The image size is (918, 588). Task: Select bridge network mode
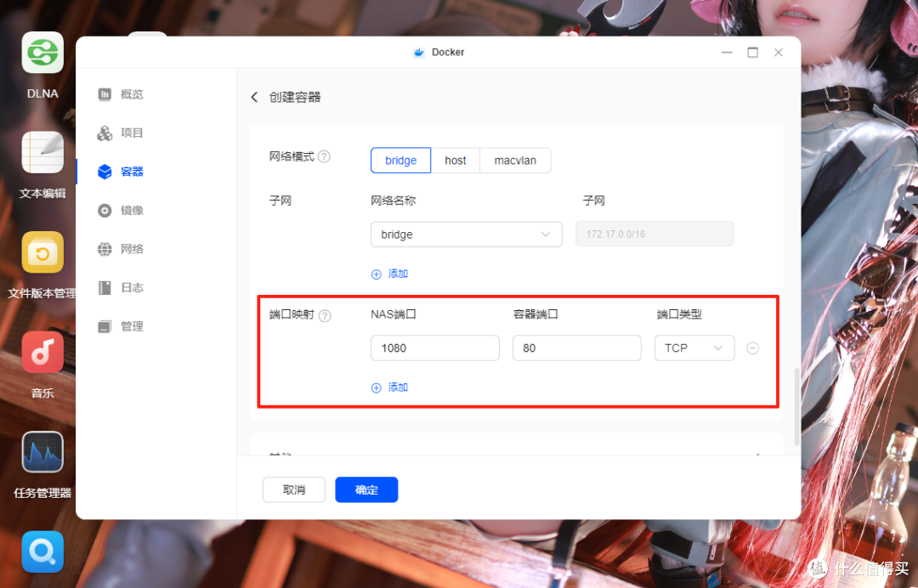400,161
